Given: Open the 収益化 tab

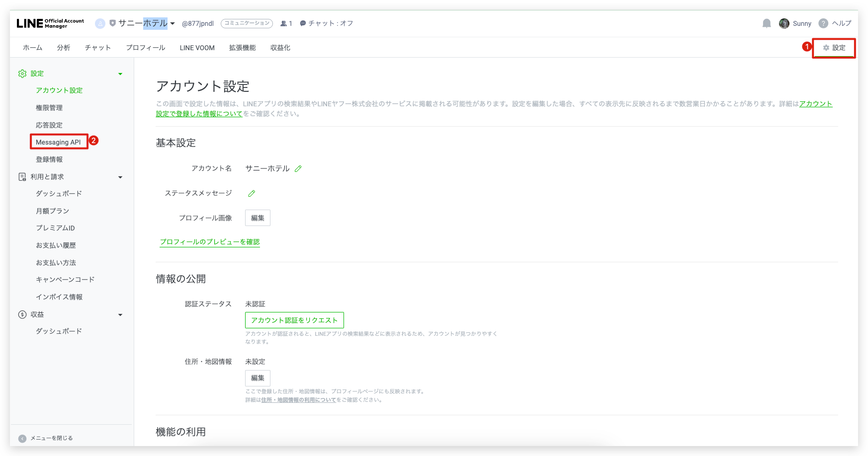Looking at the screenshot, I should (x=280, y=48).
